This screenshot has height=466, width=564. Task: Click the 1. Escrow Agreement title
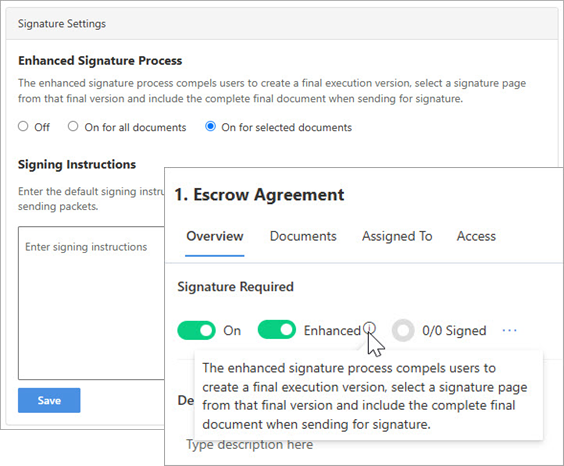259,195
